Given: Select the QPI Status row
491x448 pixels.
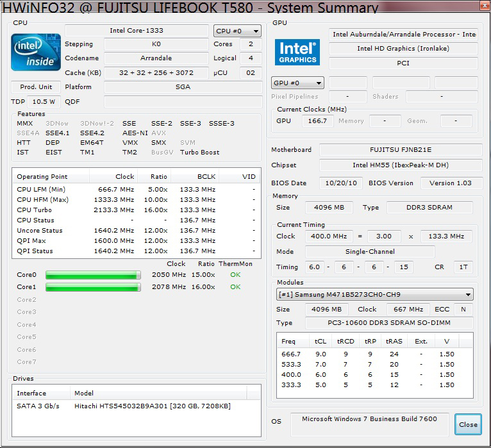Looking at the screenshot, I should (137, 251).
